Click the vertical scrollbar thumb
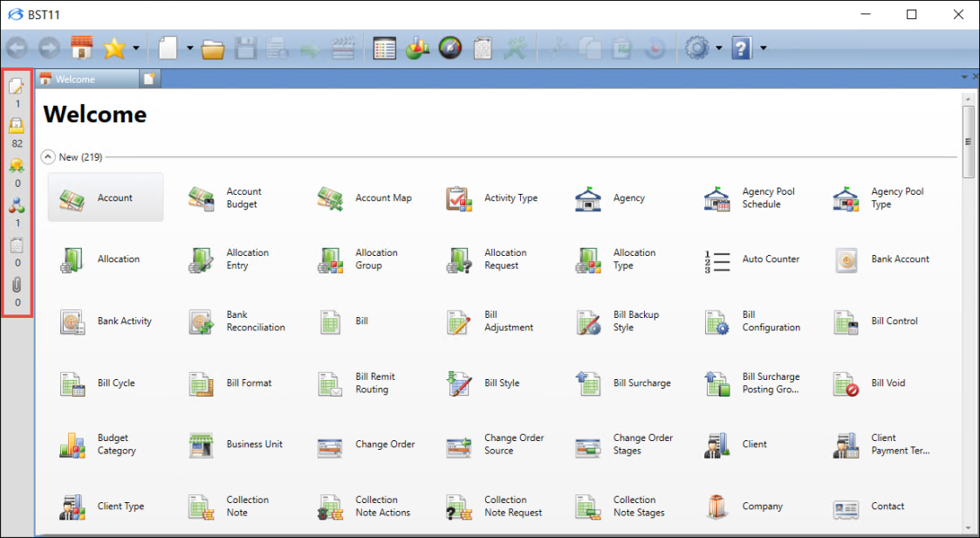 (968, 141)
